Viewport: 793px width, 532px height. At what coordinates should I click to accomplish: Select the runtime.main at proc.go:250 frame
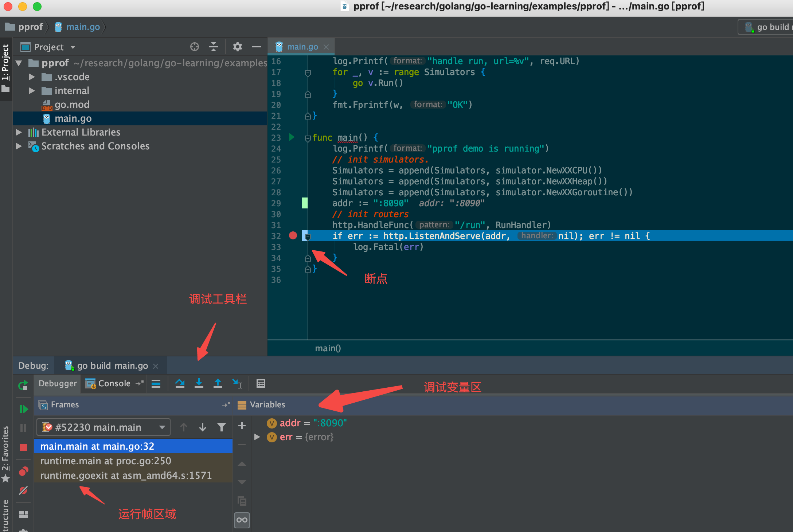[x=106, y=461]
